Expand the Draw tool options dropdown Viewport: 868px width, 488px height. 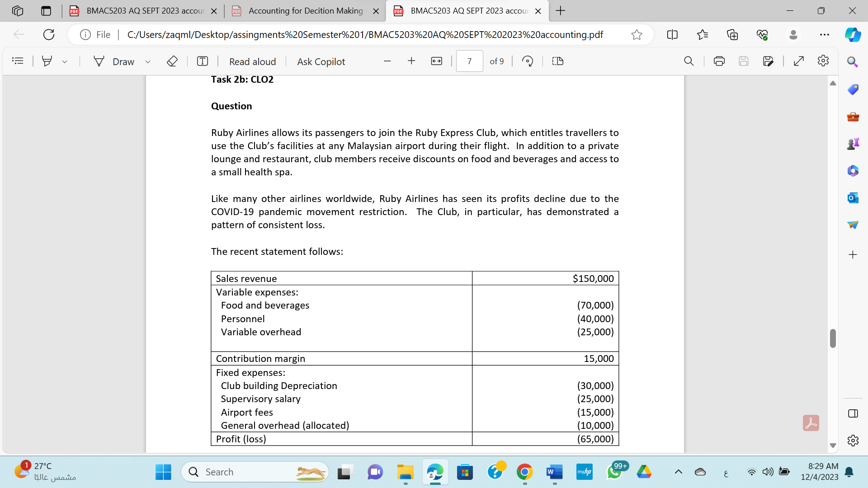(x=148, y=61)
